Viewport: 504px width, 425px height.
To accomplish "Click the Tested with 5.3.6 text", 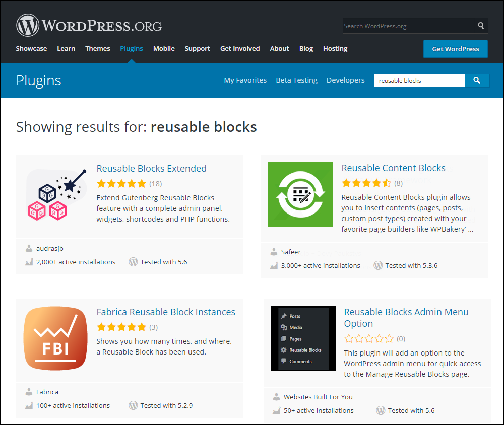I will click(411, 266).
